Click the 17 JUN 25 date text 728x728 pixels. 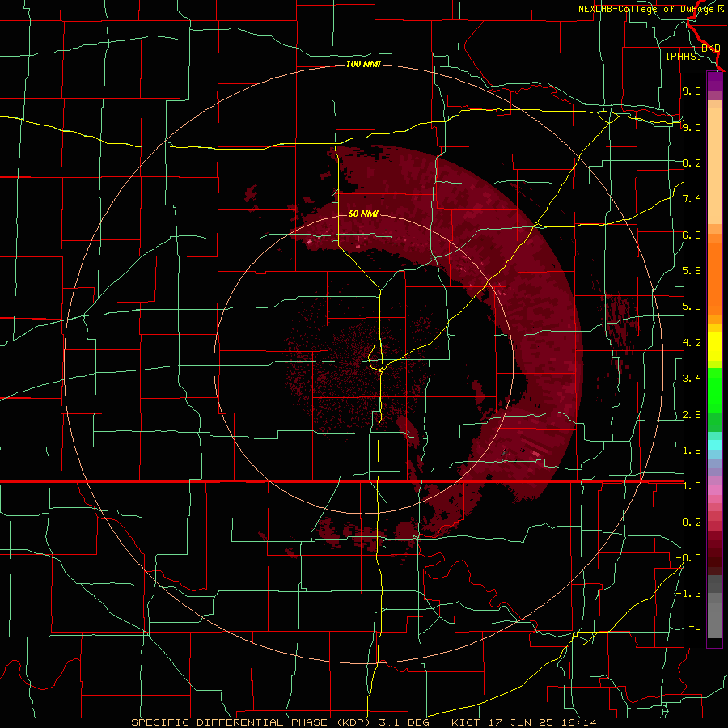pos(522,722)
